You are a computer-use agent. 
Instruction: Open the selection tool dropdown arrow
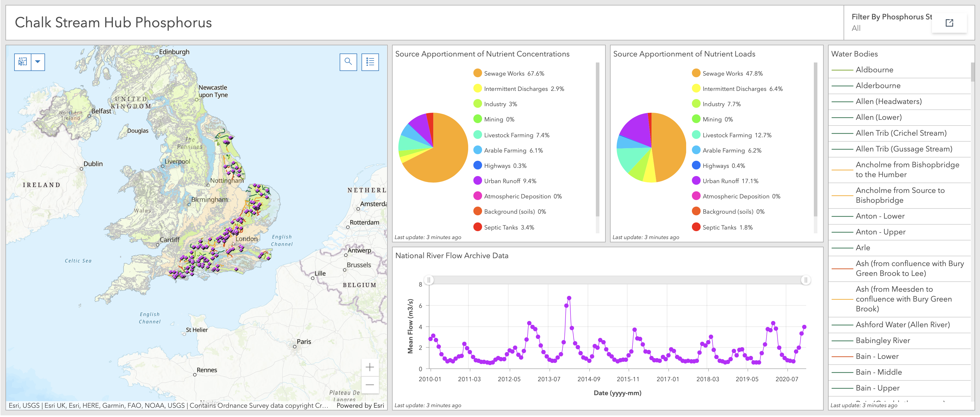pos(38,62)
